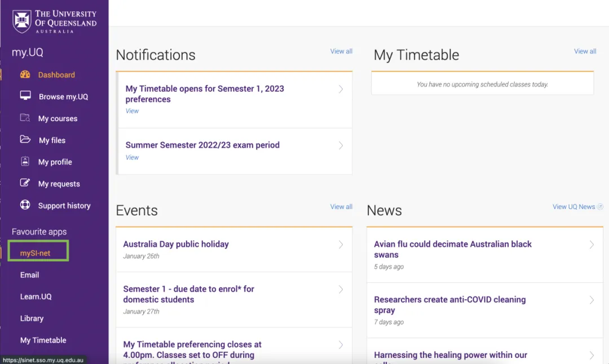Expand the Avian flu news item chevron
The height and width of the screenshot is (364, 609).
tap(592, 245)
